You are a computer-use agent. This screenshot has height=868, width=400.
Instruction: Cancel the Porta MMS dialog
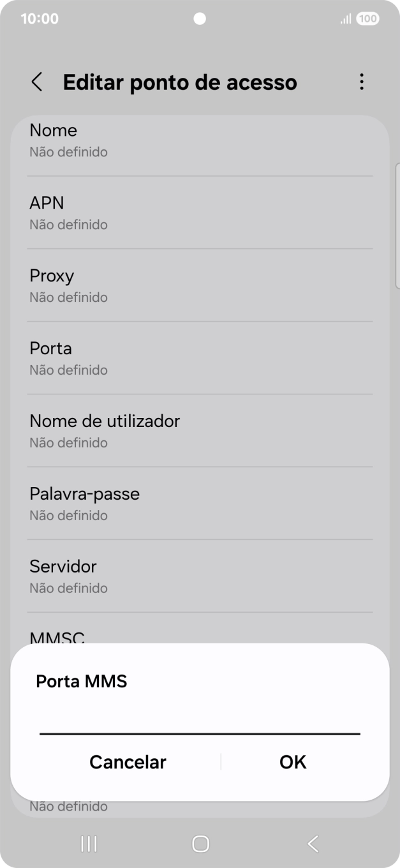point(128,761)
